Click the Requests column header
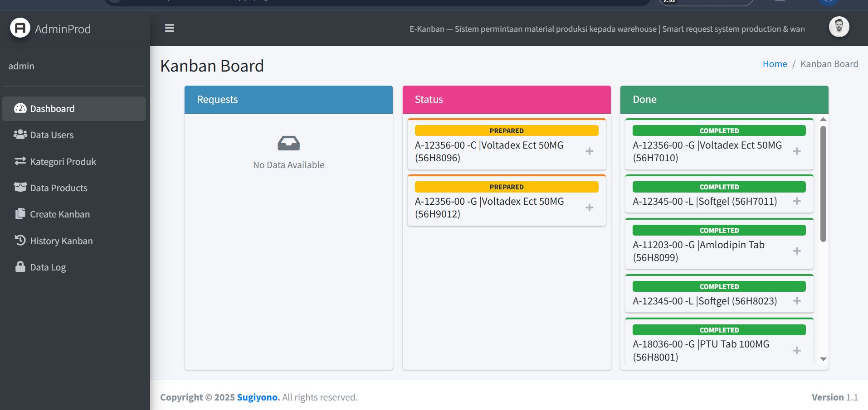This screenshot has width=868, height=410. point(288,100)
